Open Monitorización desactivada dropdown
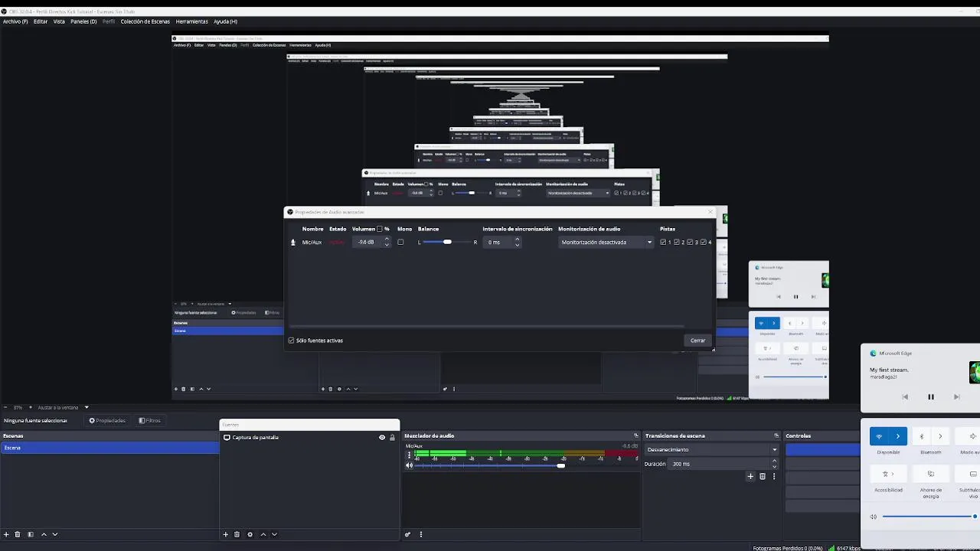This screenshot has height=551, width=980. (606, 242)
